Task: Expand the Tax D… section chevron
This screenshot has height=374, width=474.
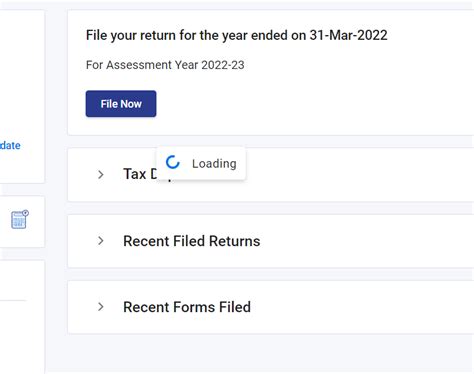Action: pyautogui.click(x=101, y=174)
